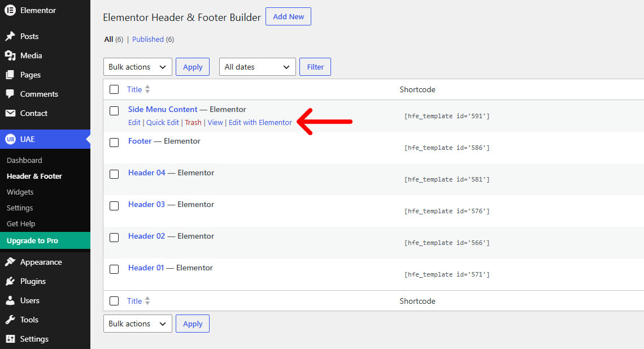This screenshot has width=644, height=349.
Task: Check the Footer template checkbox
Action: (114, 142)
